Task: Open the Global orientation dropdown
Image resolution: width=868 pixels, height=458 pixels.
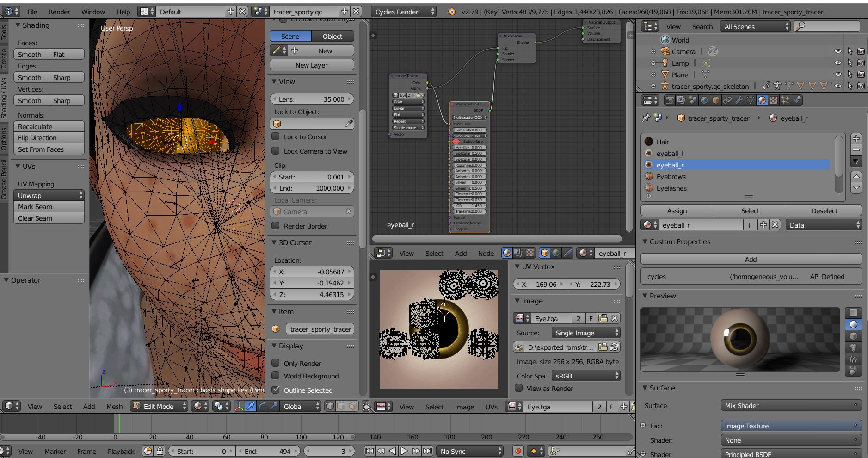Action: coord(301,406)
